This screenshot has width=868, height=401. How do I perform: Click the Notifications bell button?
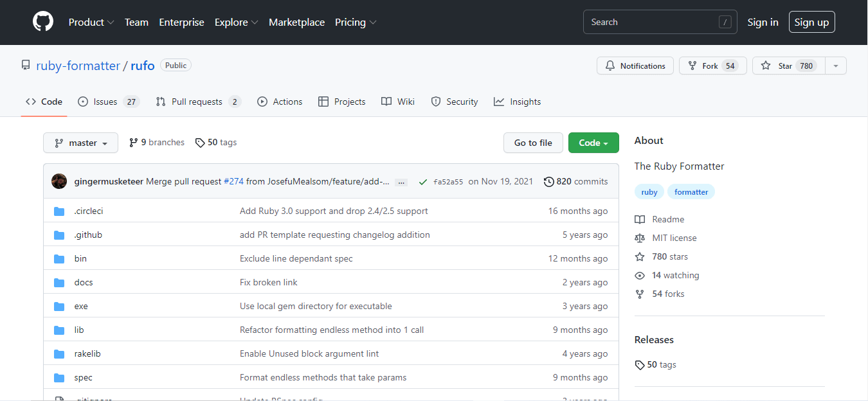pos(635,66)
